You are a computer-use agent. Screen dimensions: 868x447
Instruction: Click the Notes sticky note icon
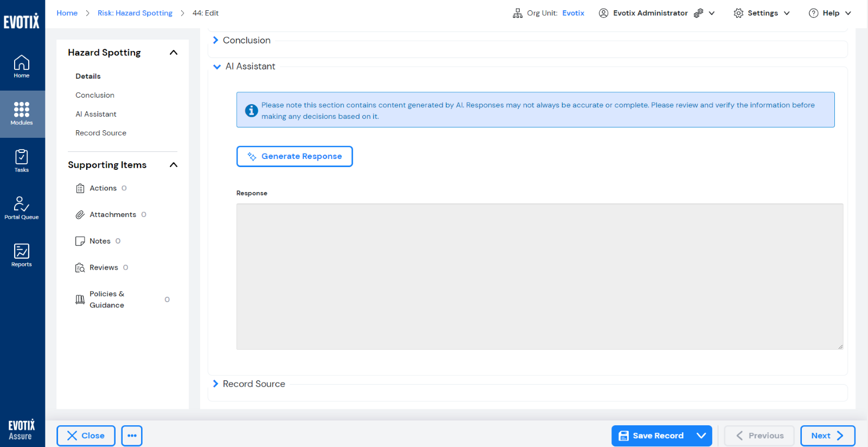[80, 241]
